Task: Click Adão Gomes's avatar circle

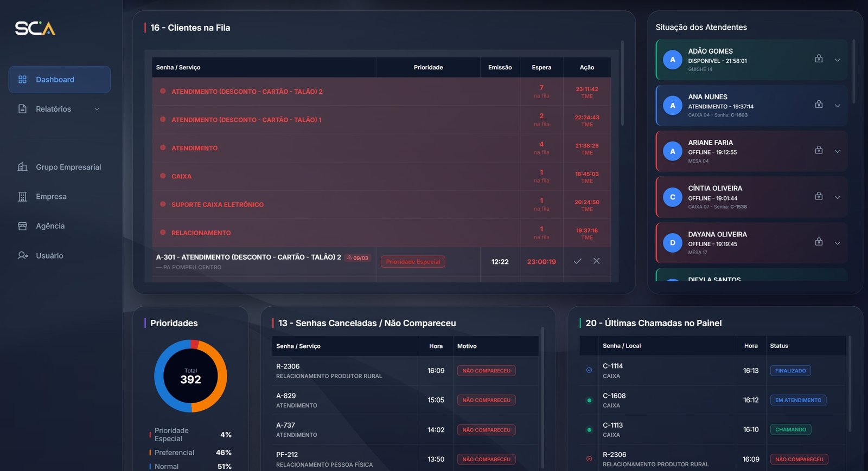Action: point(673,60)
